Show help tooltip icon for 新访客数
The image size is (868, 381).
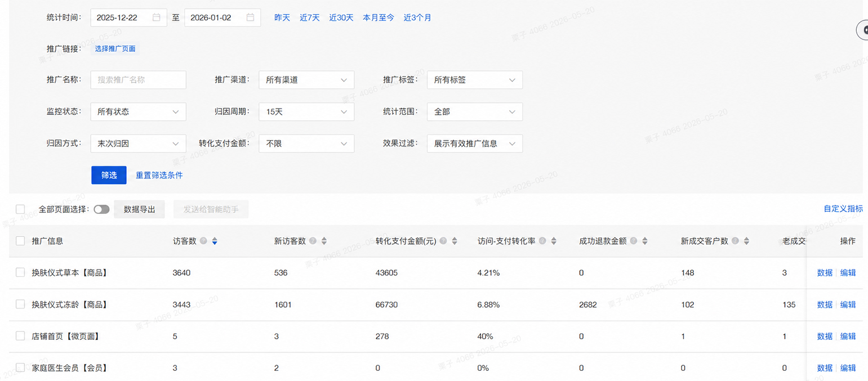[x=313, y=241]
